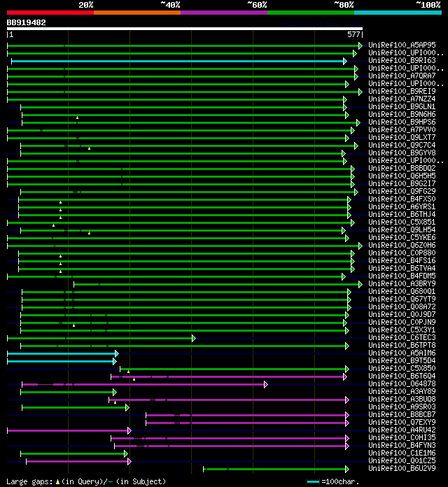Click the UniRef100_Q6H5H5 label
The height and width of the screenshot is (487, 448).
(402, 176)
